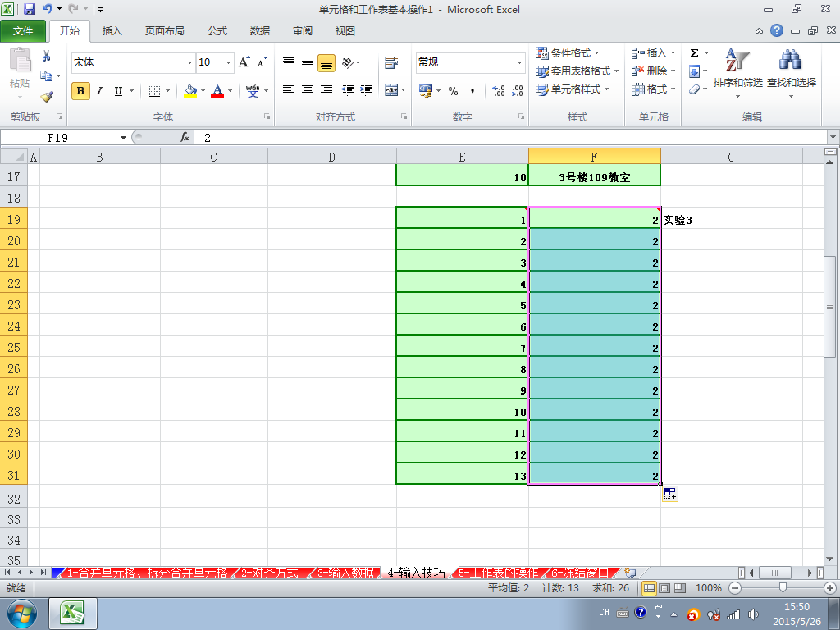The width and height of the screenshot is (840, 630).
Task: Click the AutoSum sigma icon
Action: tap(694, 53)
